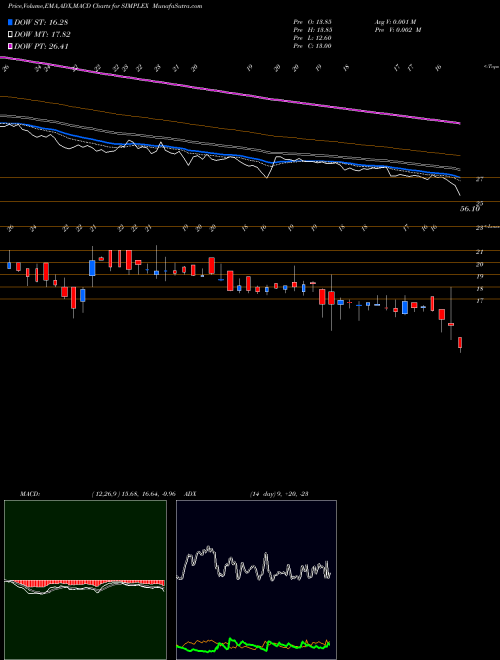The height and width of the screenshot is (660, 500).
Task: Click the 'Avg V: 0.001 M' volume text
Action: (397, 22)
